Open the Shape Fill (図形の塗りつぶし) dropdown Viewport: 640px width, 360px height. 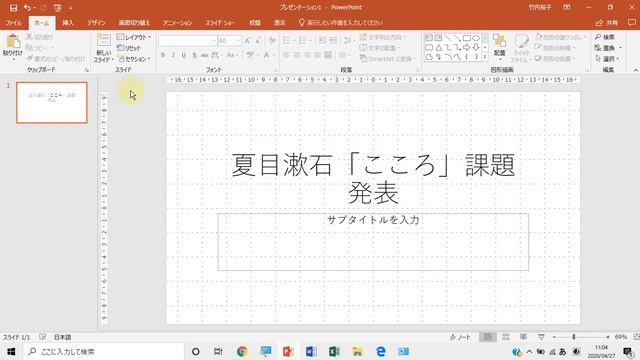[560, 37]
